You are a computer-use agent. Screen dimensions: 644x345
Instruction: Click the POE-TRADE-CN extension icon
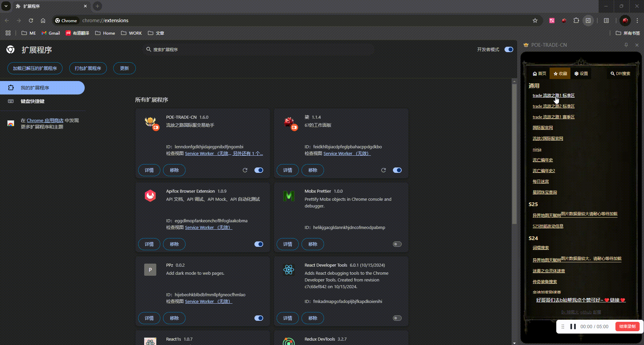click(150, 122)
